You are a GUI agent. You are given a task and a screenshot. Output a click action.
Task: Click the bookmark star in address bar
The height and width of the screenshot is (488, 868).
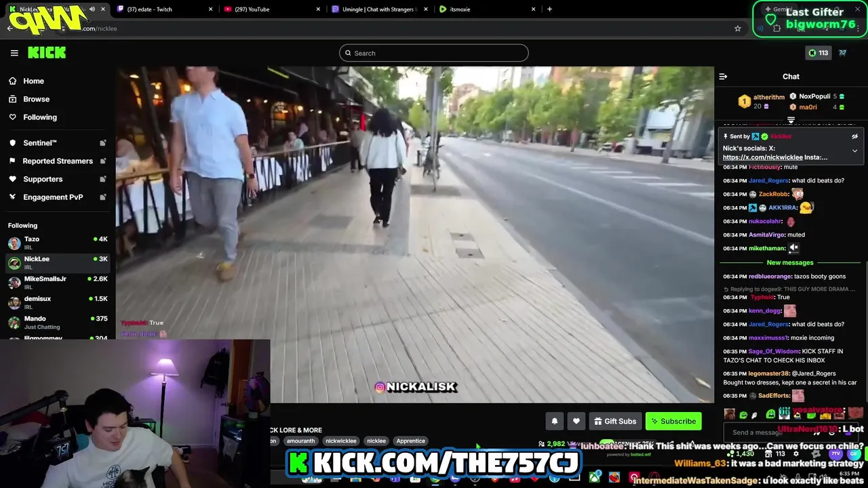[x=738, y=28]
